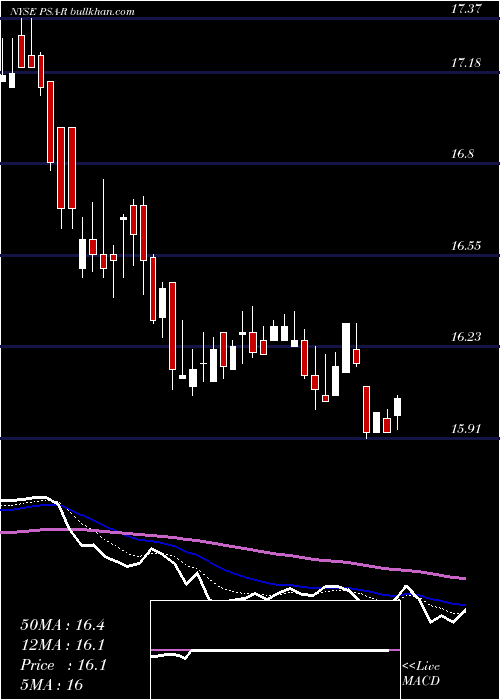The width and height of the screenshot is (500, 700).
Task: Click the 16.55 price level label
Action: pyautogui.click(x=466, y=246)
